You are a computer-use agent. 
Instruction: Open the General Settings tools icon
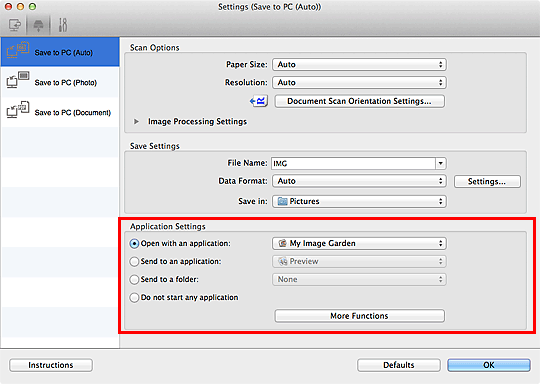tap(63, 25)
